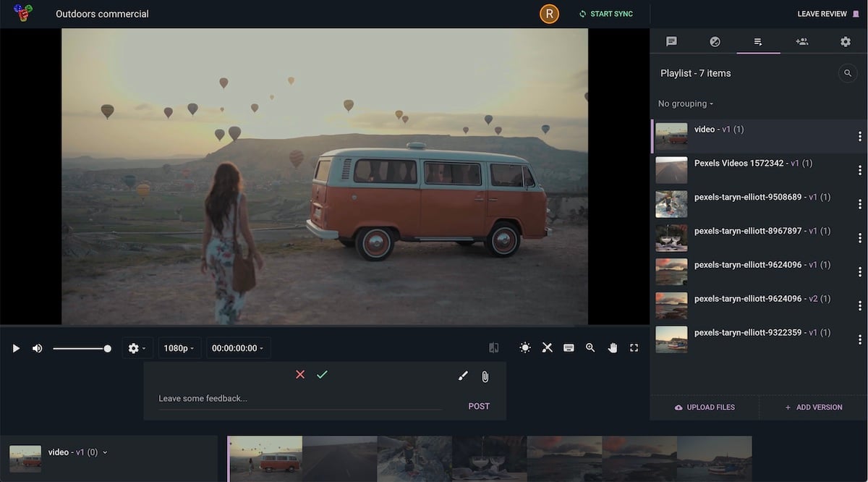Adjust the volume slider handle
The image size is (868, 482).
click(x=108, y=348)
